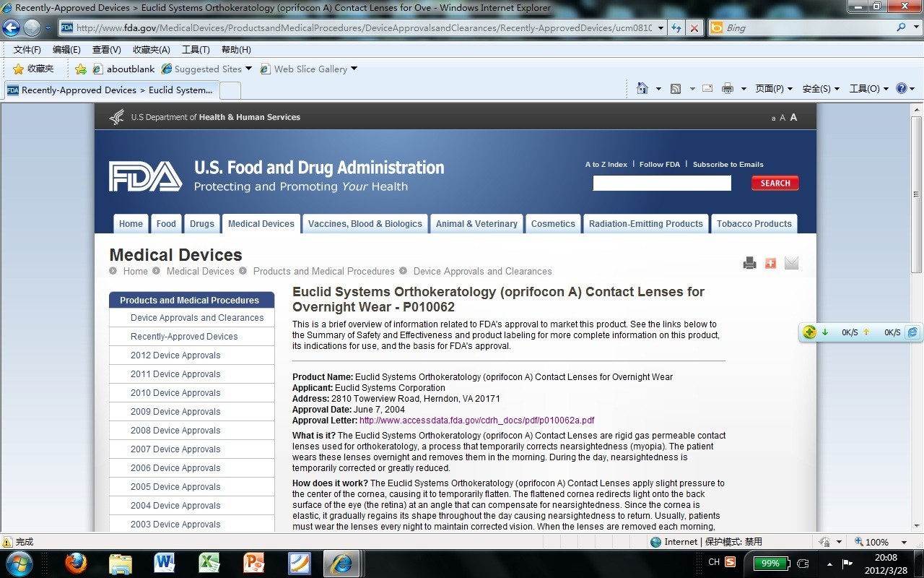Screen dimensions: 924x578
Task: Open 页面(P) toolbar dropdown
Action: 774,88
